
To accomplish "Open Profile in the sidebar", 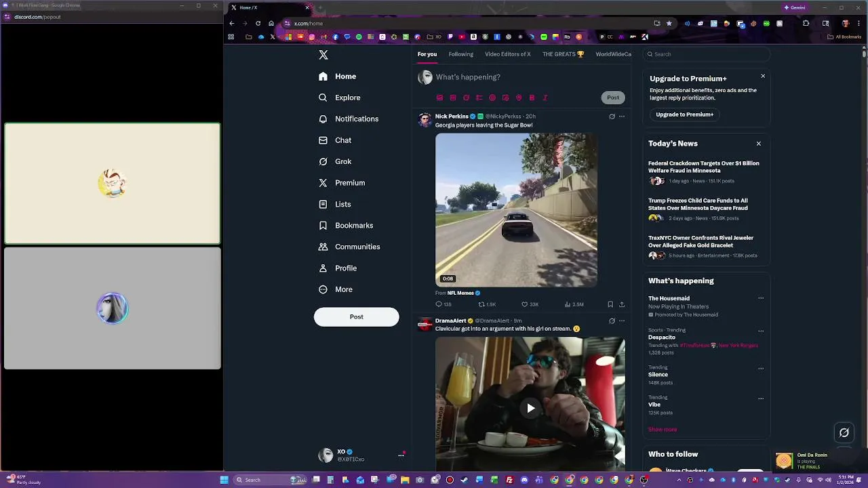I will coord(338,268).
